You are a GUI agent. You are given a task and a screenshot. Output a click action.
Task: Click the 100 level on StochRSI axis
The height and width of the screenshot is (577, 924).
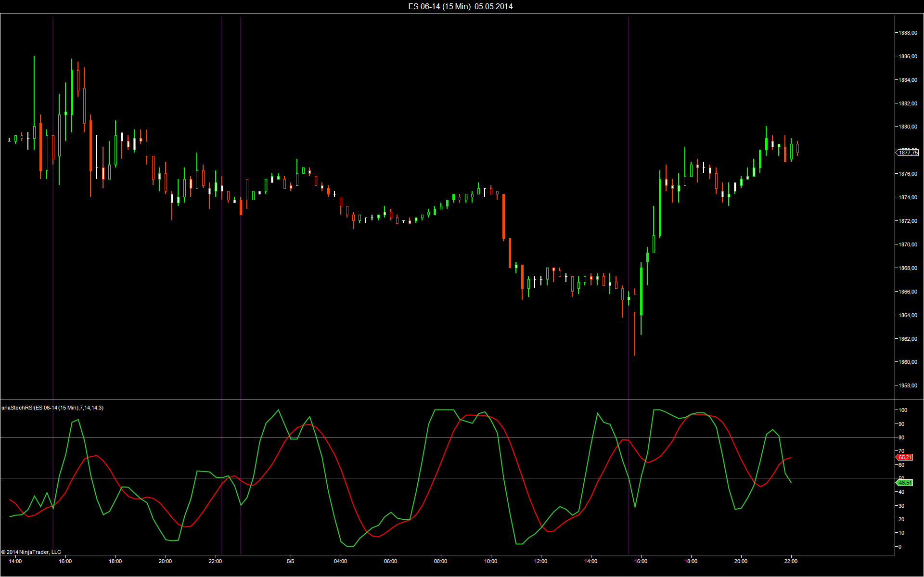pyautogui.click(x=903, y=410)
